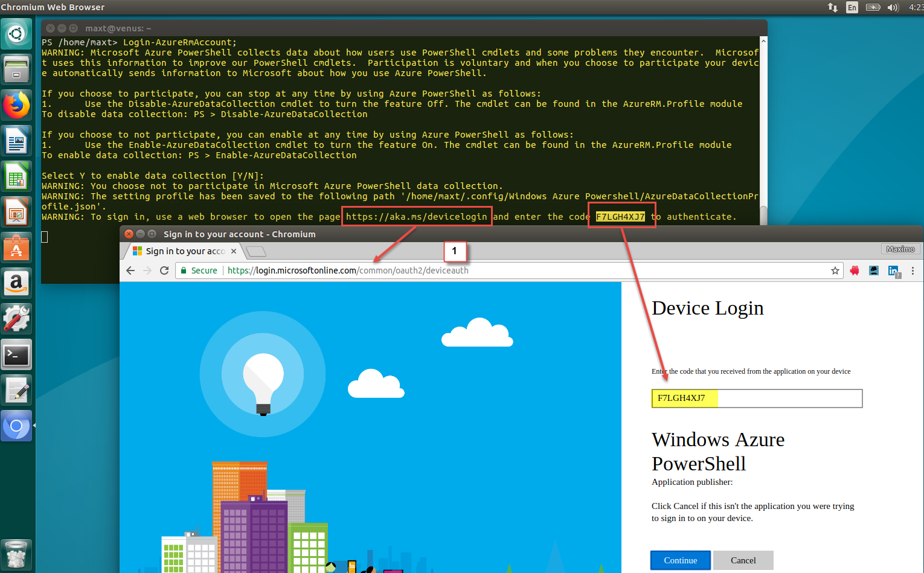Click the Cancel button
924x573 pixels.
(x=743, y=560)
